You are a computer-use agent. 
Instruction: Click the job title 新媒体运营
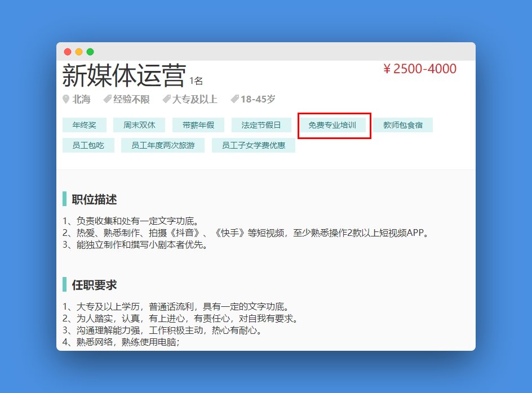click(x=124, y=75)
